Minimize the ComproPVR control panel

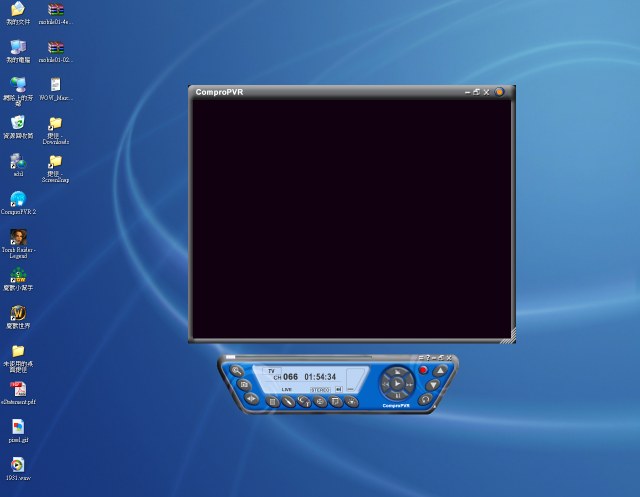click(434, 358)
